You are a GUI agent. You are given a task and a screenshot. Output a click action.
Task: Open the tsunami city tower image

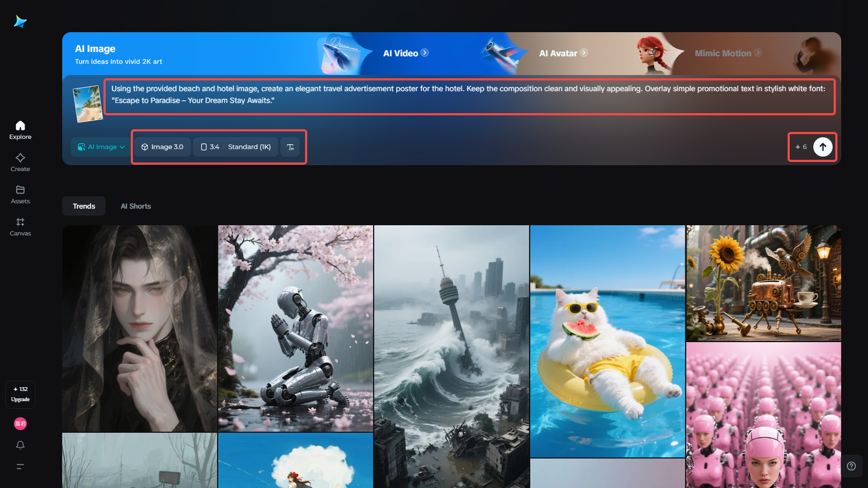(x=451, y=357)
